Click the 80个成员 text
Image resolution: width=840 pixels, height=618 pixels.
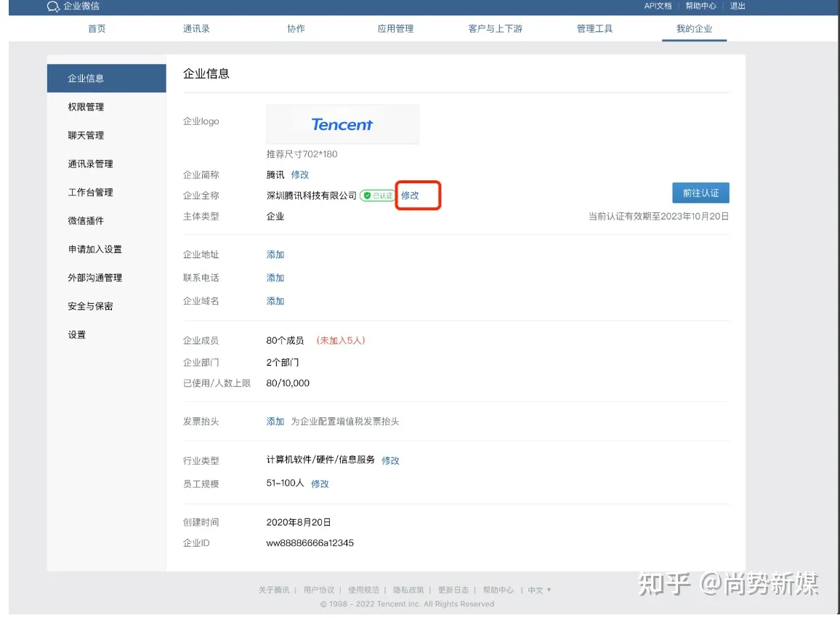[x=285, y=340]
